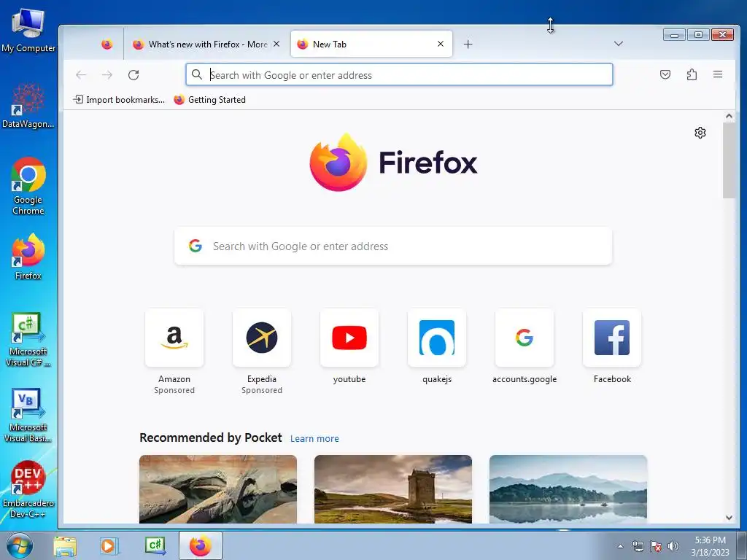Expand the list all tabs chevron

coord(619,44)
